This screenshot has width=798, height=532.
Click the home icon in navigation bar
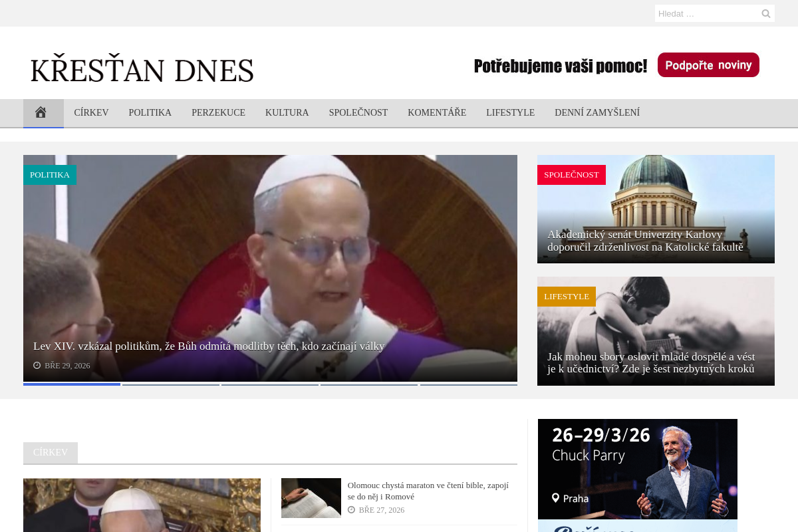tap(41, 113)
